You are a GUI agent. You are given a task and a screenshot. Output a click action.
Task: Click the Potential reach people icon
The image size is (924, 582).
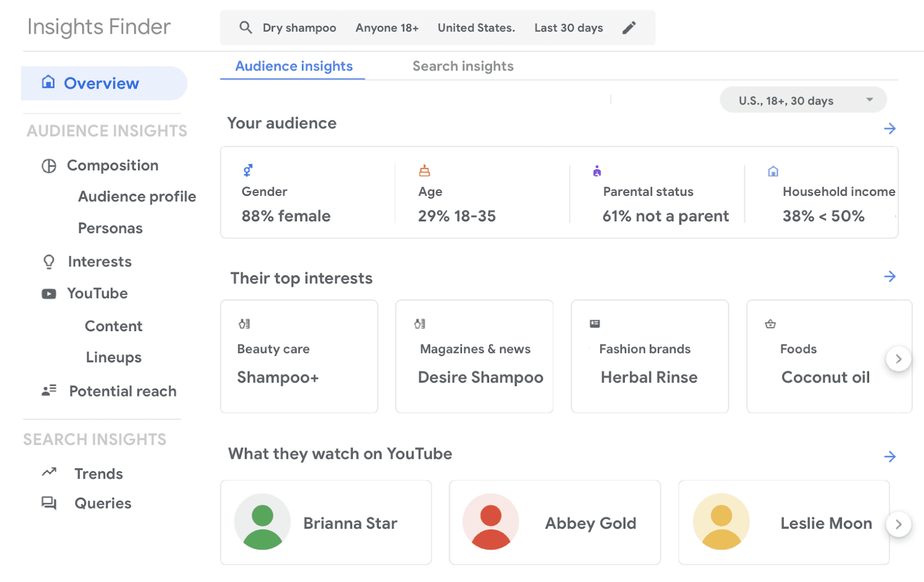pyautogui.click(x=49, y=391)
